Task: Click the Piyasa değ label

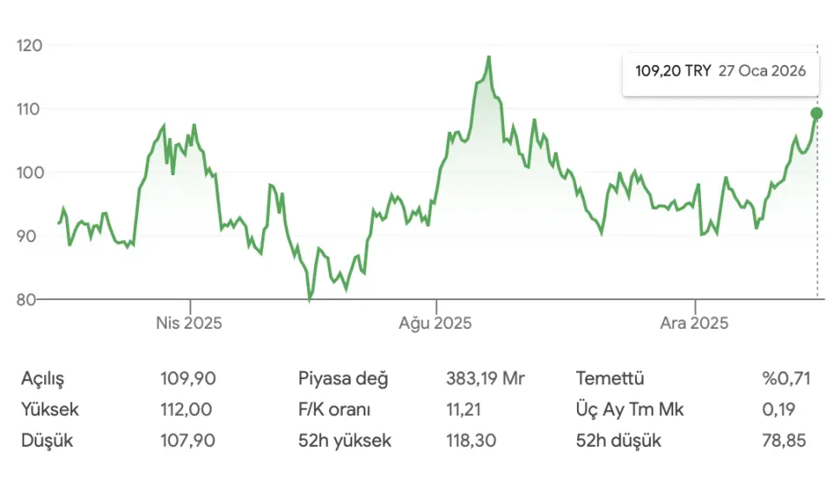Action: [344, 378]
